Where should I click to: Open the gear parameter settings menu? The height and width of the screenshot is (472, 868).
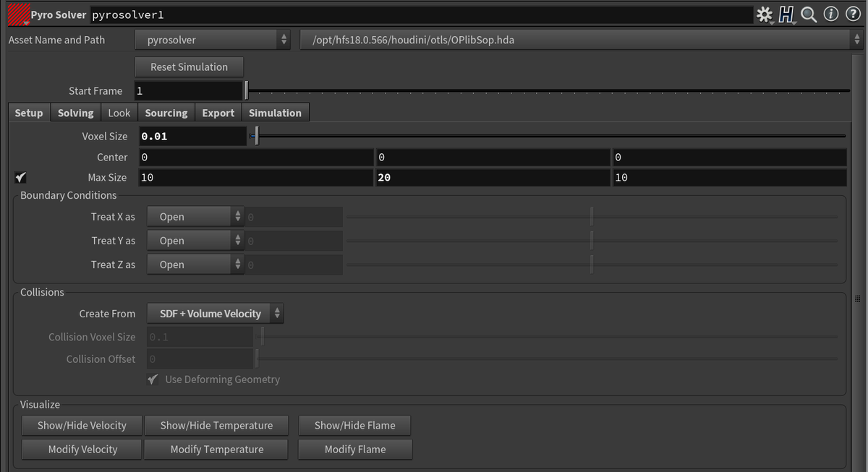[x=764, y=14]
